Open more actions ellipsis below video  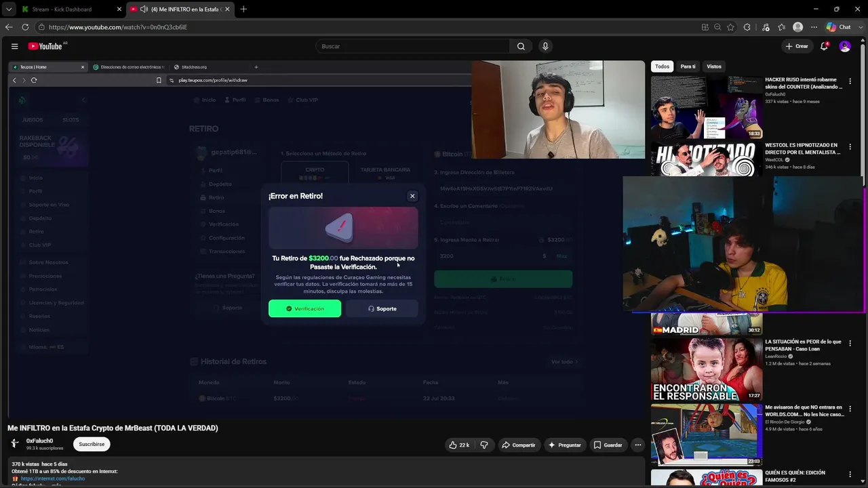pyautogui.click(x=637, y=445)
